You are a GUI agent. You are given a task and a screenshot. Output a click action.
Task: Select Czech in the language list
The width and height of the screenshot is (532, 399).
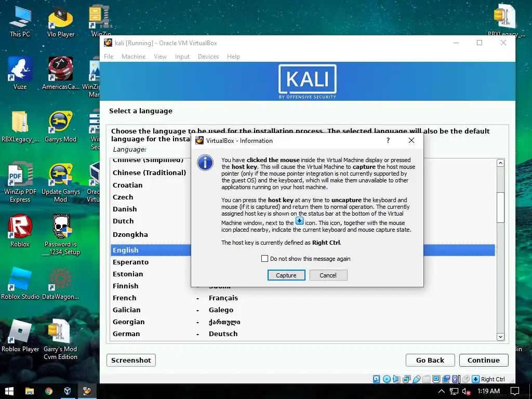123,197
